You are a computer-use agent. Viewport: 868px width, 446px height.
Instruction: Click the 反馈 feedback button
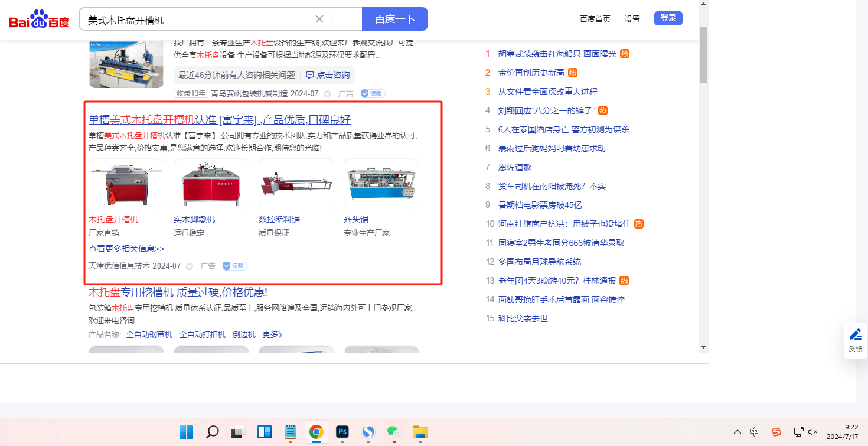click(x=856, y=340)
